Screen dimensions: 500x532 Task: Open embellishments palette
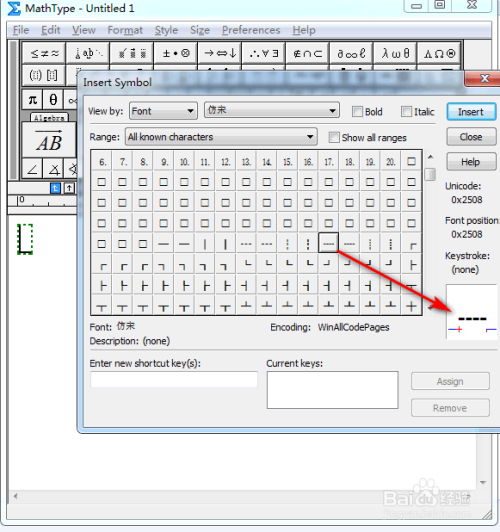pyautogui.click(x=132, y=53)
